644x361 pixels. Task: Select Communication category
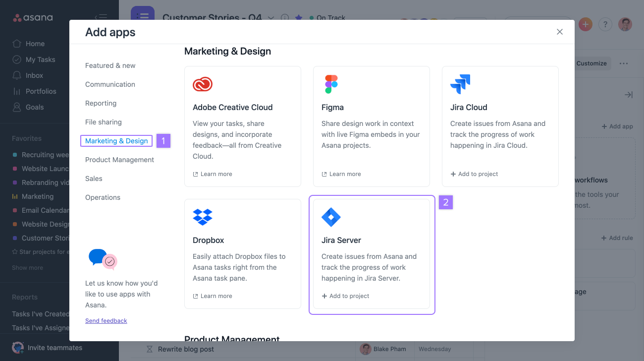110,84
